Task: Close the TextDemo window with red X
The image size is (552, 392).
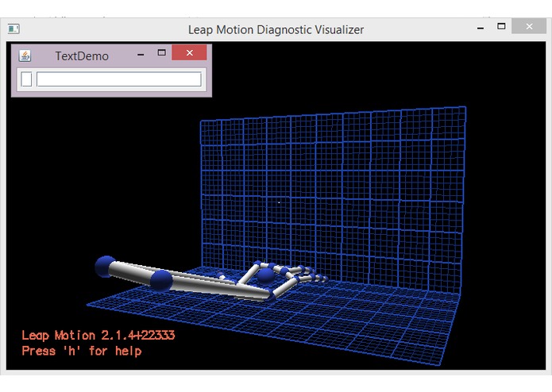Action: click(x=189, y=52)
